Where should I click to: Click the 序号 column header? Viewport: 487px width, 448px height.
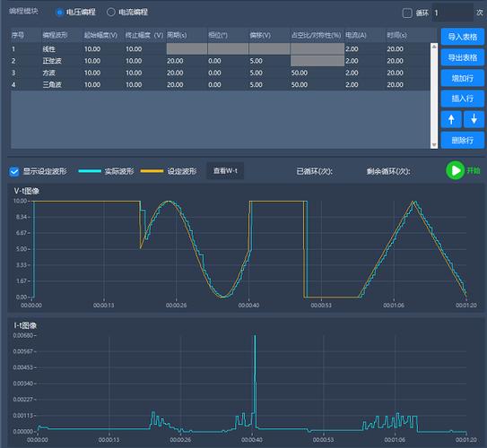coord(18,35)
